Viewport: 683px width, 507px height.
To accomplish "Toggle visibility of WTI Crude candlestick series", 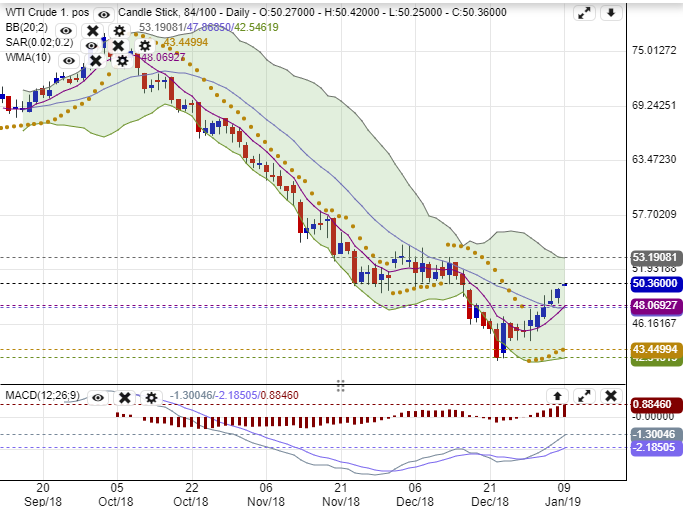I will pos(104,13).
